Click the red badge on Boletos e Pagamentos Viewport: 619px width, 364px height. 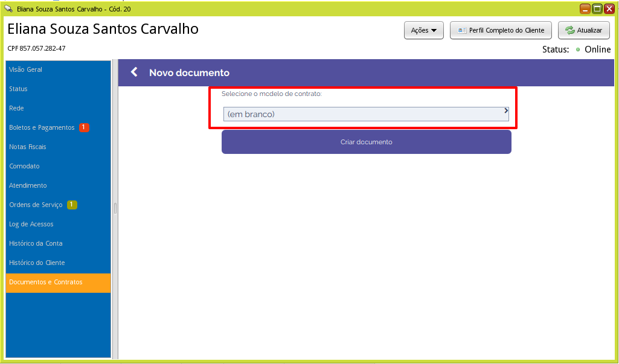pos(83,127)
